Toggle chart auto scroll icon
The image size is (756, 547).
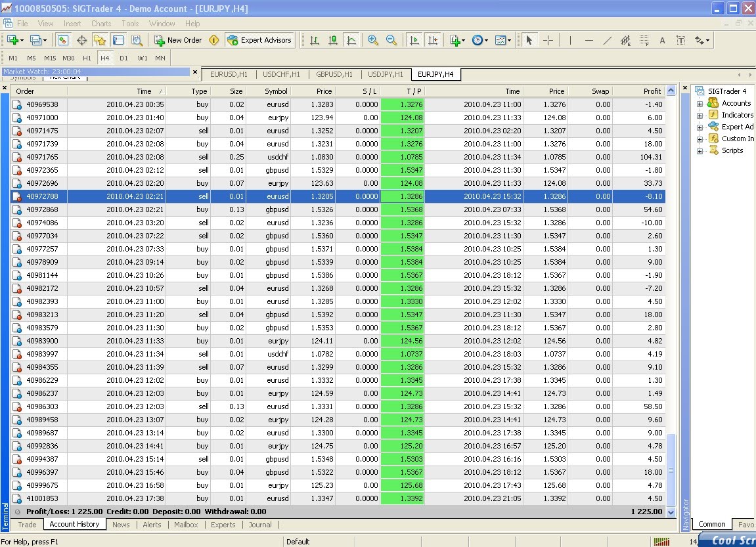pos(414,41)
